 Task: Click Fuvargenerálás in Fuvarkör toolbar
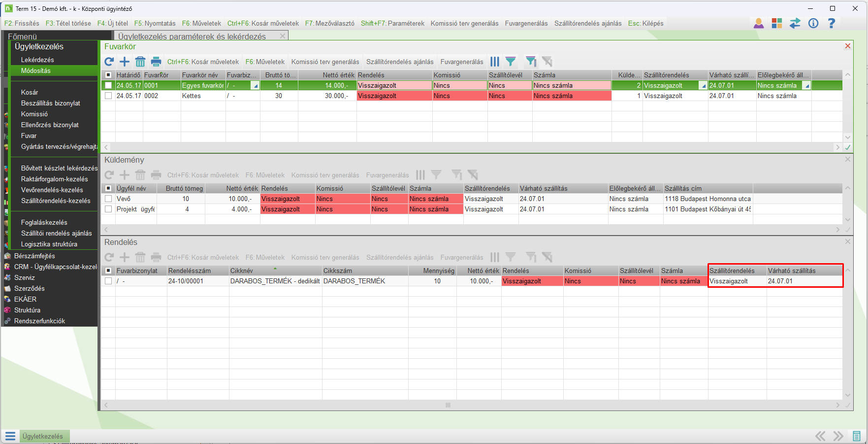point(462,62)
